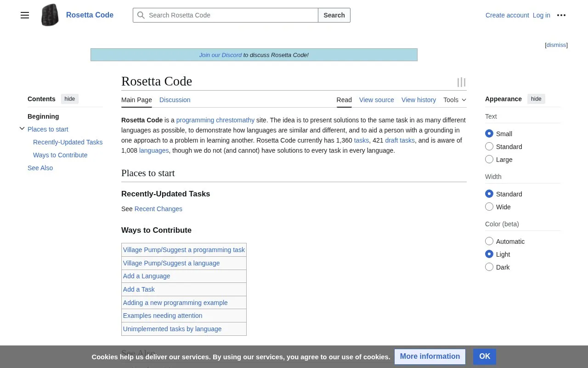Set color theme to Dark
The height and width of the screenshot is (368, 588).
click(489, 267)
